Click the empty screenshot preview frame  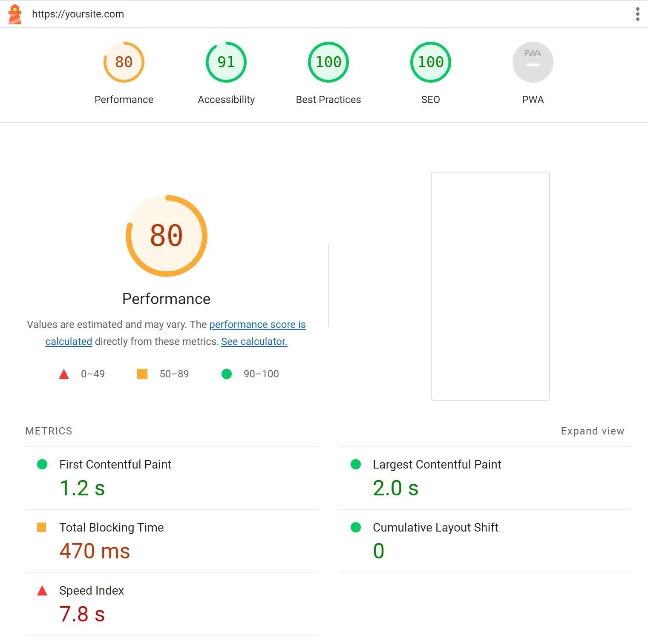(x=490, y=286)
